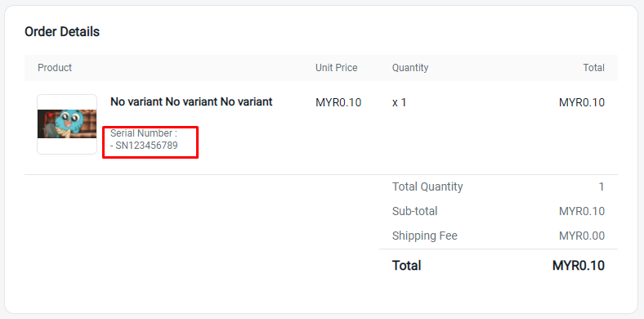Click the Order Details heading
Viewport: 644px width, 319px height.
(62, 32)
